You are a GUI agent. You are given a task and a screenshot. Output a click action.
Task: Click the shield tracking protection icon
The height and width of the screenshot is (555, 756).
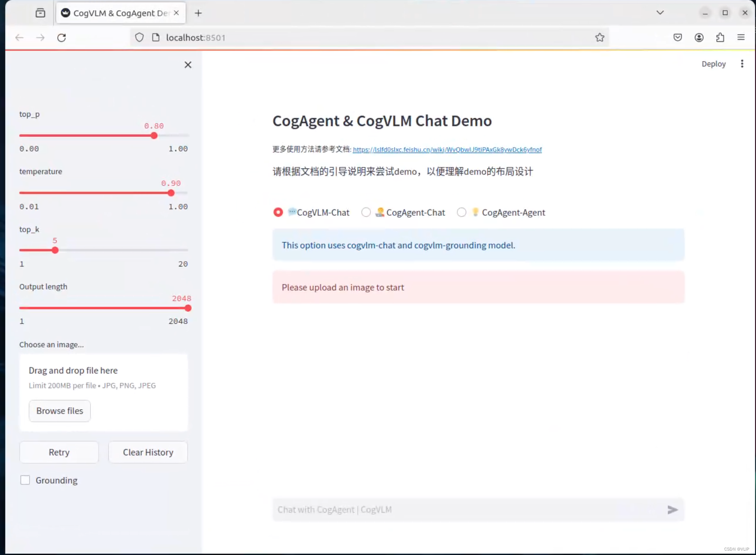[139, 37]
